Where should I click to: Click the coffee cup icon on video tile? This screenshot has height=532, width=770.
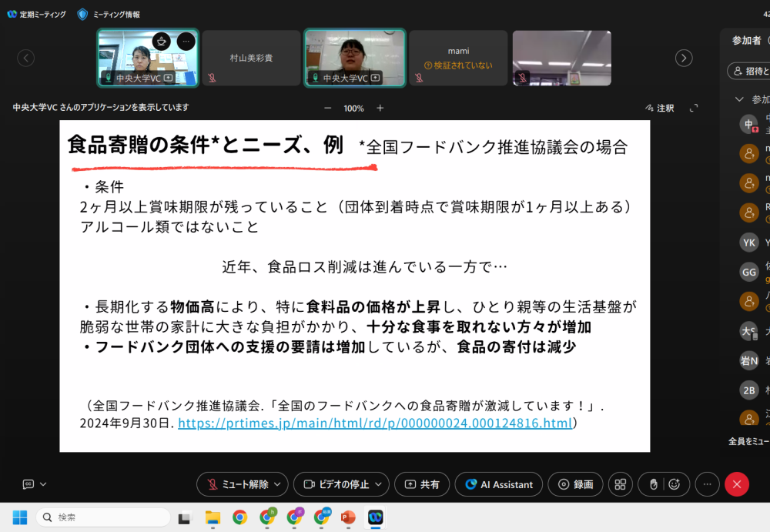[161, 42]
